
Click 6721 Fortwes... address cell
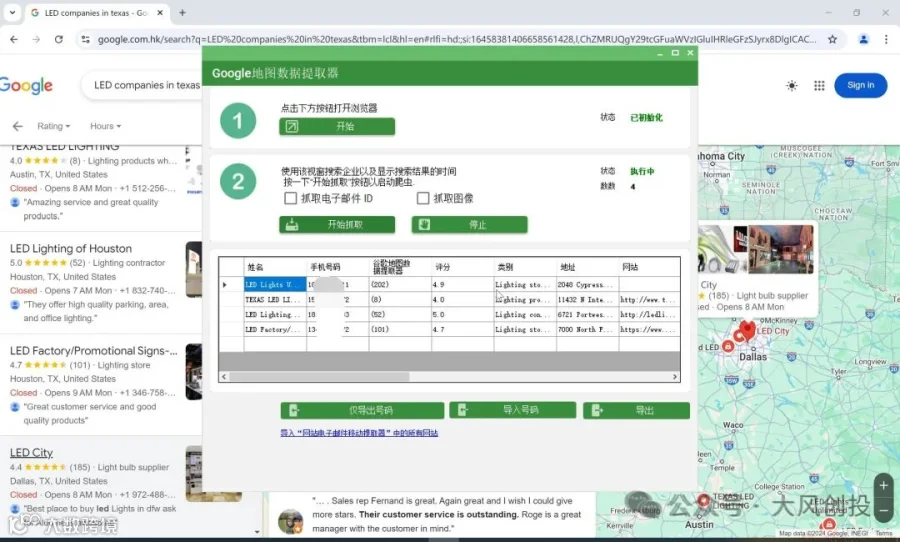587,314
